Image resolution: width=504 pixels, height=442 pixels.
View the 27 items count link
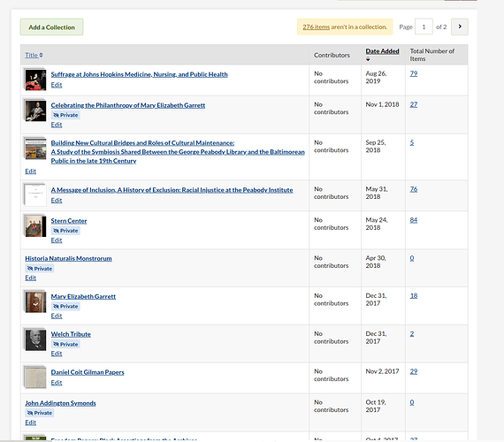click(x=413, y=104)
